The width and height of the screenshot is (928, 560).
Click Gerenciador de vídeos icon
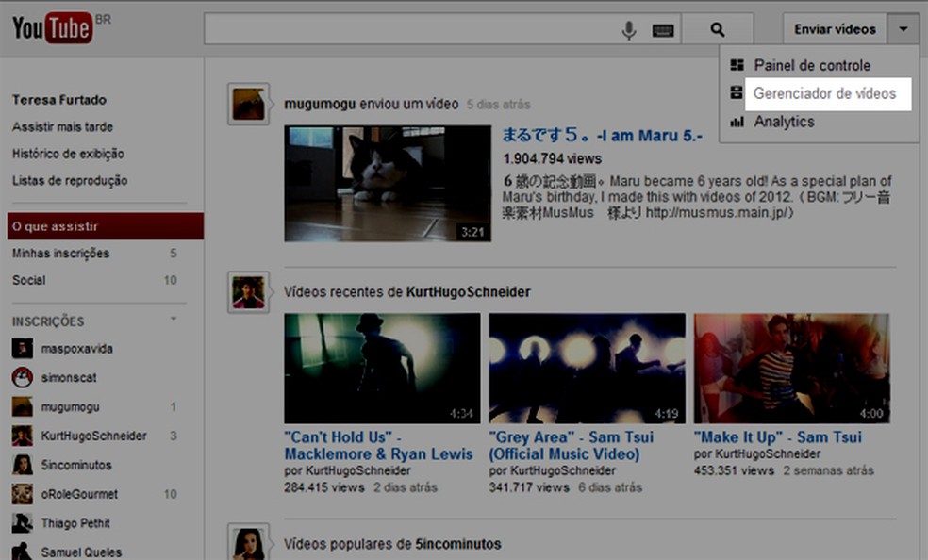click(x=737, y=92)
